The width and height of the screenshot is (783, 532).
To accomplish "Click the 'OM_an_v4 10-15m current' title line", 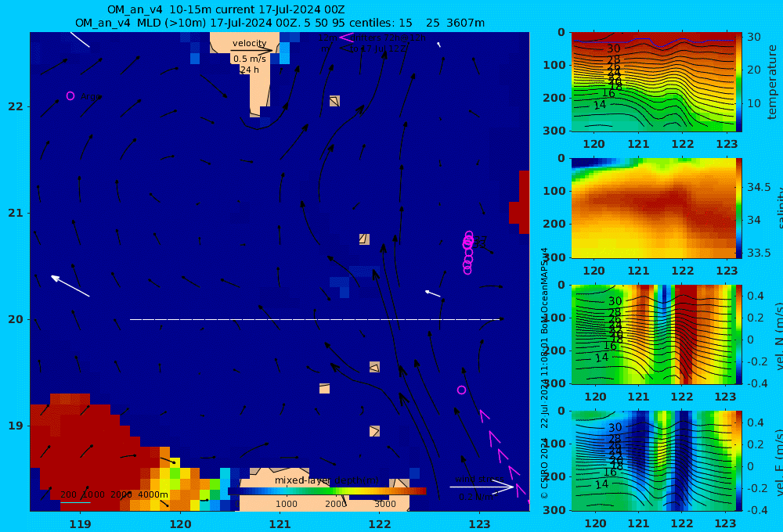I will coord(226,10).
